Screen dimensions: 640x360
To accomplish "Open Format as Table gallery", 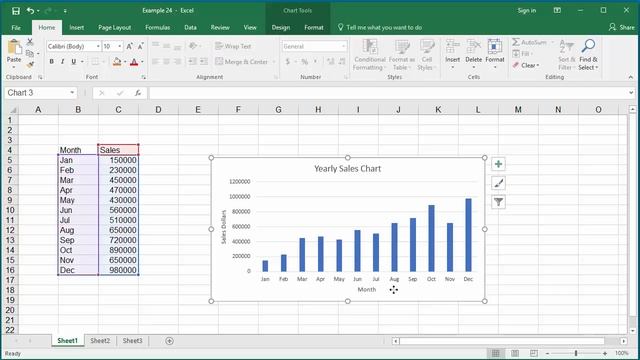I will pyautogui.click(x=402, y=55).
